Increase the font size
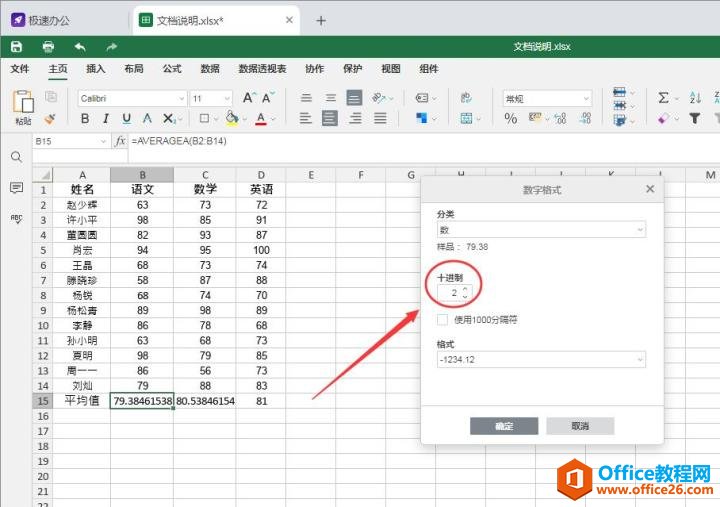Image resolution: width=720 pixels, height=507 pixels. 248,97
